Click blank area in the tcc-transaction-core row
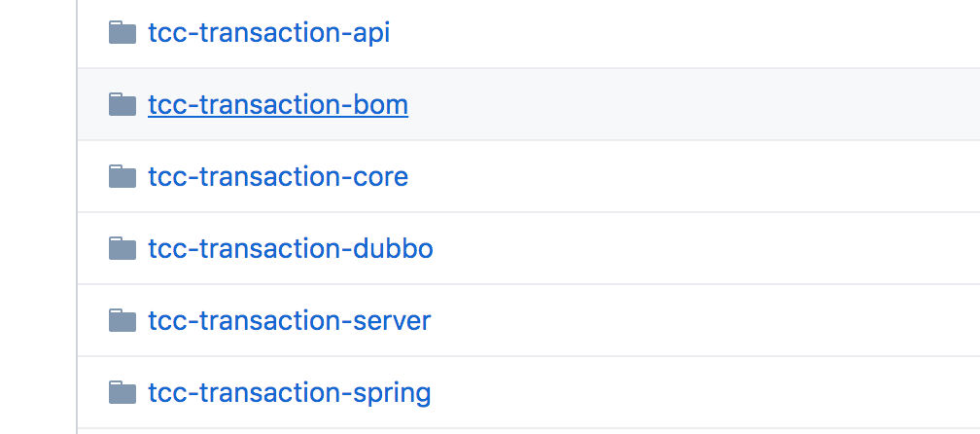The image size is (980, 434). (681, 176)
